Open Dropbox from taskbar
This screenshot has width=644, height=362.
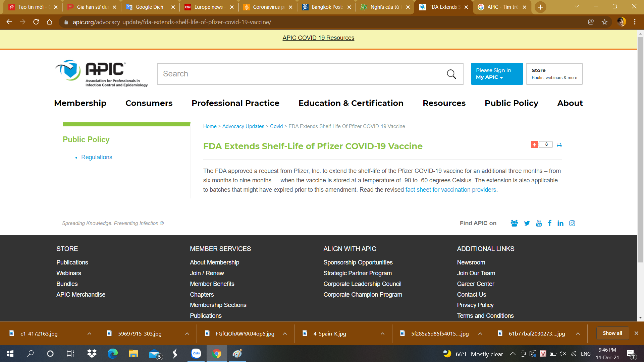[x=92, y=354]
